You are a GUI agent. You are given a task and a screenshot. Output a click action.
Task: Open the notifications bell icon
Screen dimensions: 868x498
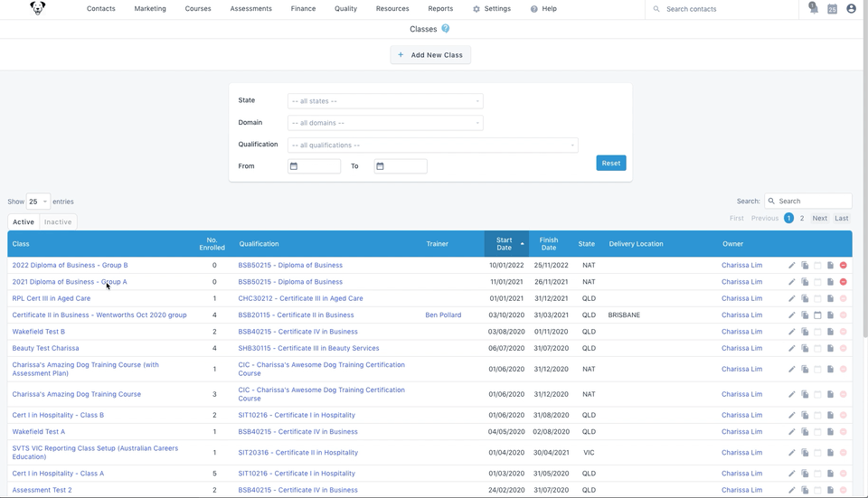tap(813, 8)
